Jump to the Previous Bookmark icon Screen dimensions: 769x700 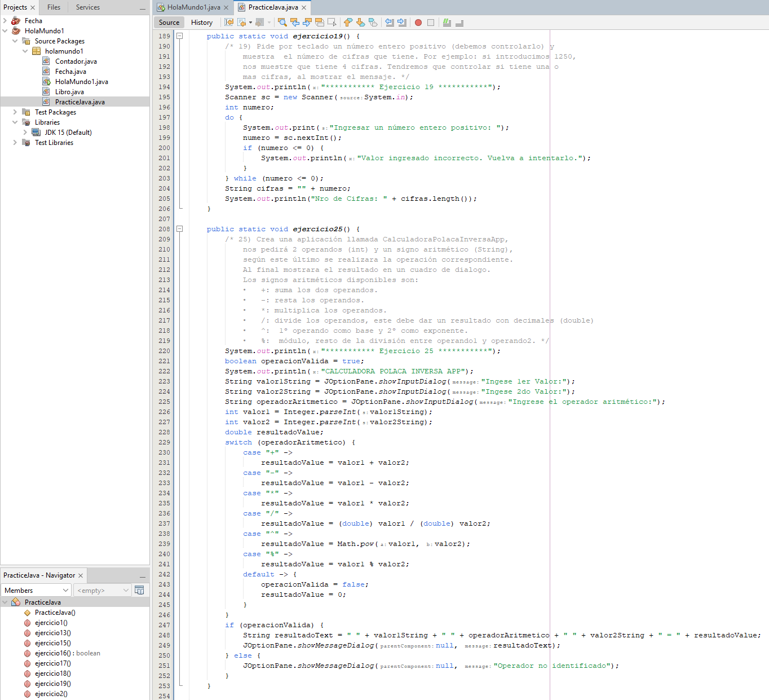[348, 23]
